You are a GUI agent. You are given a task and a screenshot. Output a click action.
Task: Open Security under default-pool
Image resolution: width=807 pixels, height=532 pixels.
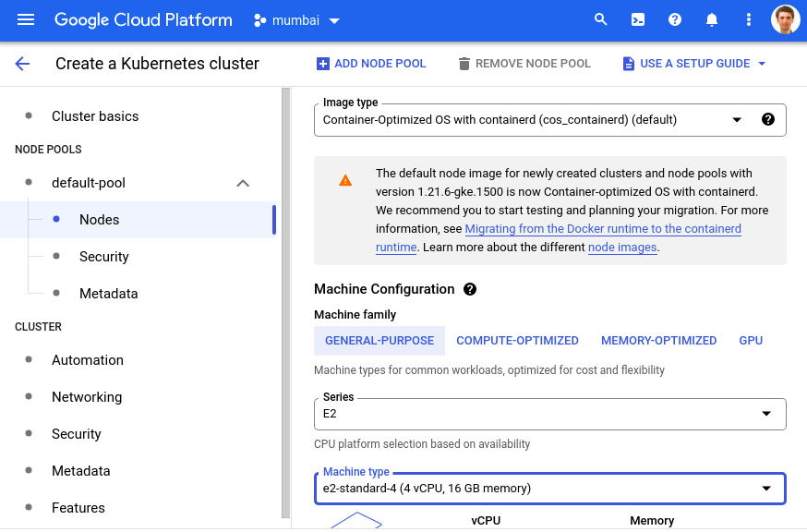tap(104, 257)
